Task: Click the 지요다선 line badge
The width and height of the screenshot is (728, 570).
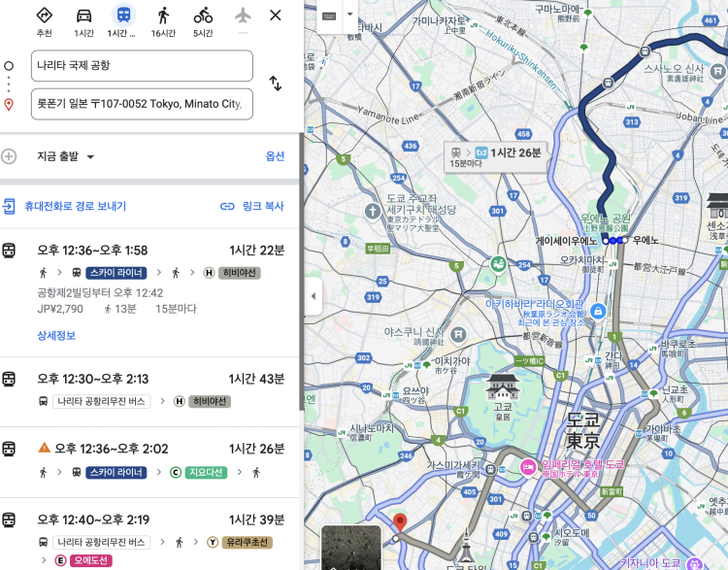Action: 206,473
